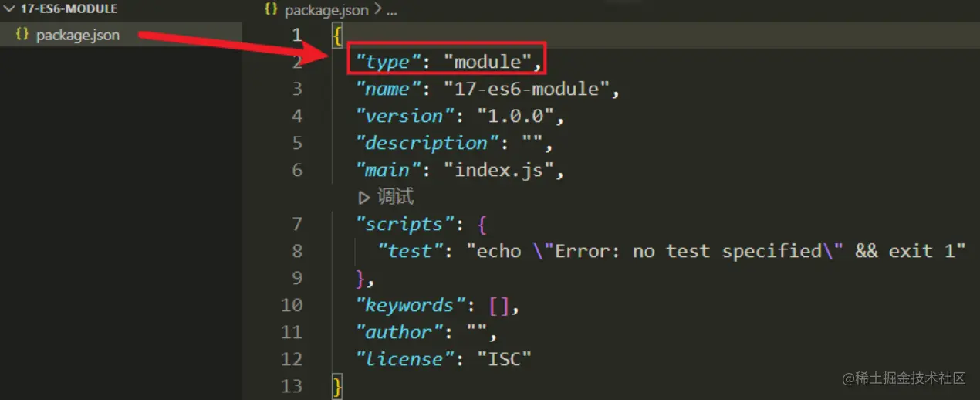Click the breadcrumb braces file icon
980x400 pixels.
pos(271,9)
